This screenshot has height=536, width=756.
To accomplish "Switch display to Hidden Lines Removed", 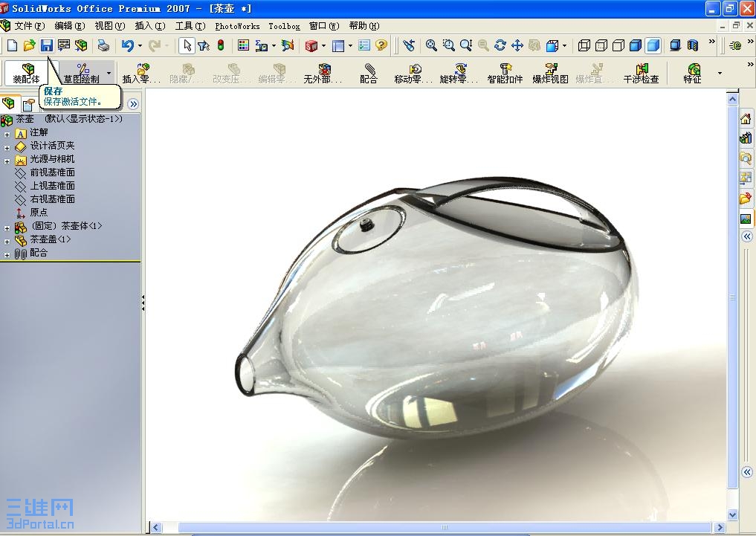I will 618,45.
